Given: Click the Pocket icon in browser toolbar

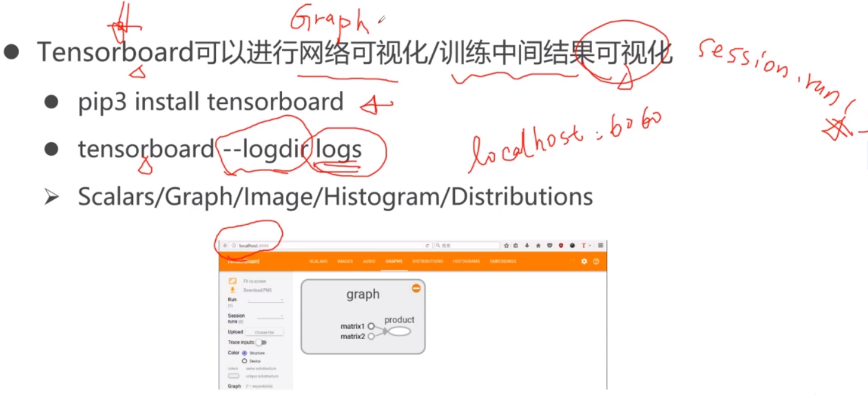Looking at the screenshot, I should [550, 246].
